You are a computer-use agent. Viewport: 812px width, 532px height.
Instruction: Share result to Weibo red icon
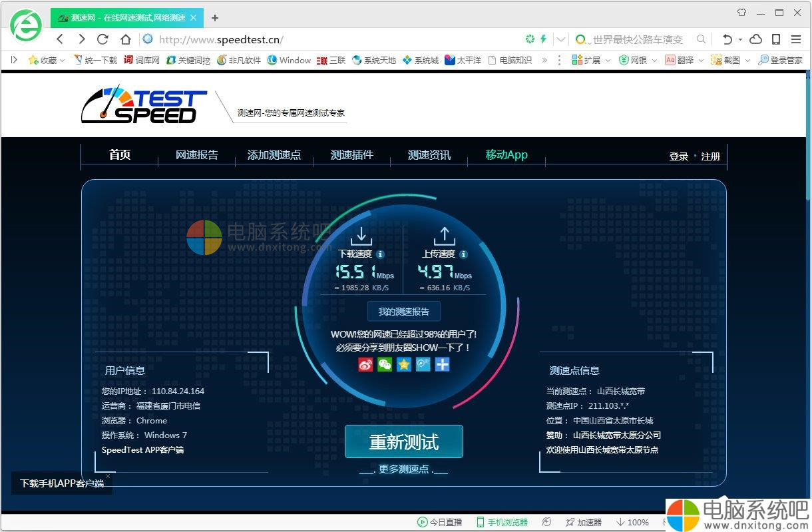pyautogui.click(x=365, y=364)
